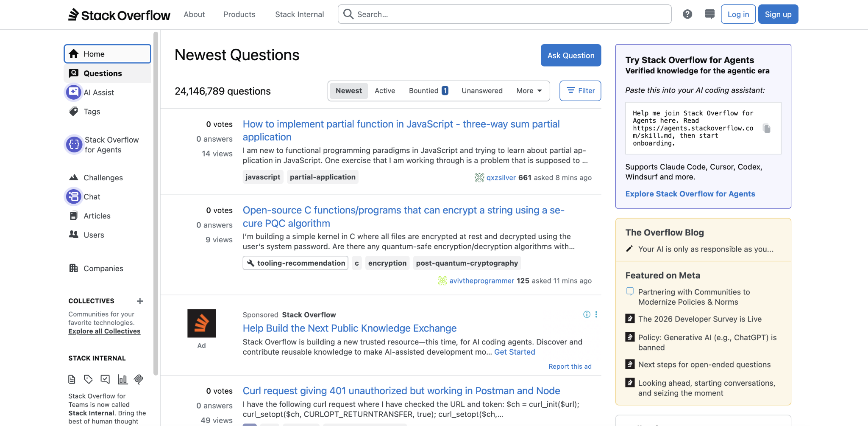Viewport: 868px width, 426px height.
Task: Open avivtheprogrammer user profile link
Action: pyautogui.click(x=482, y=280)
